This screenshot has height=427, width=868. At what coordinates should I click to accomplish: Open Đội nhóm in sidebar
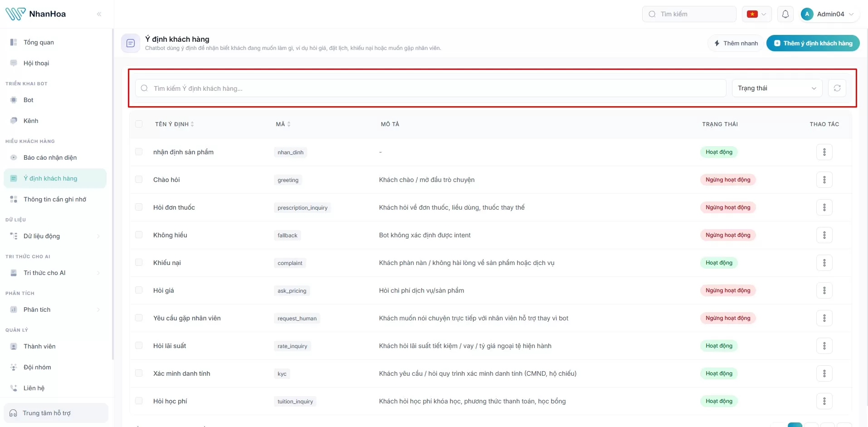(55, 367)
